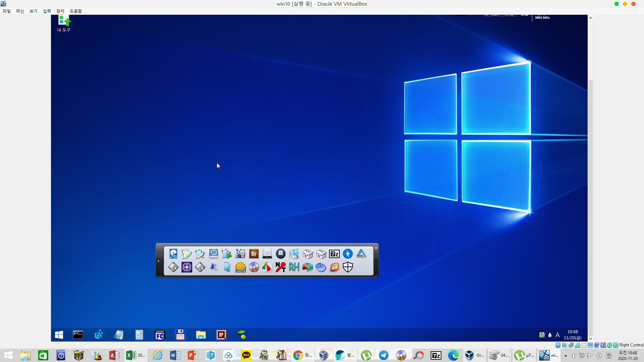The image size is (644, 362).
Task: Open the NT red key password tool
Action: (281, 267)
